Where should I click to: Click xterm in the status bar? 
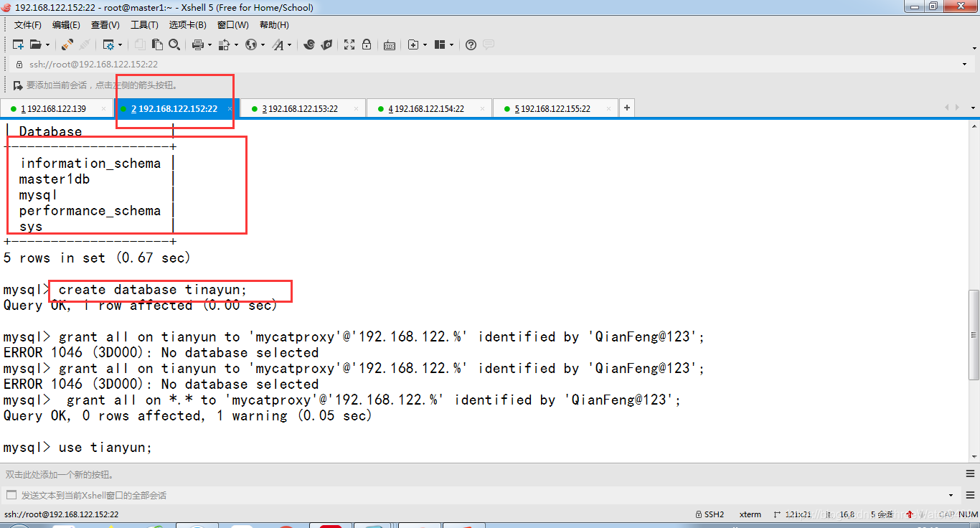click(750, 514)
